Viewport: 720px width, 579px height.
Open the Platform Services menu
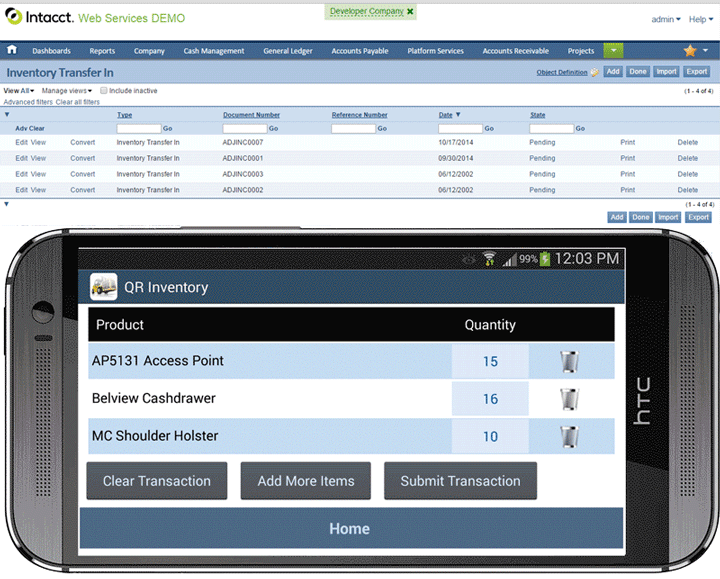435,51
